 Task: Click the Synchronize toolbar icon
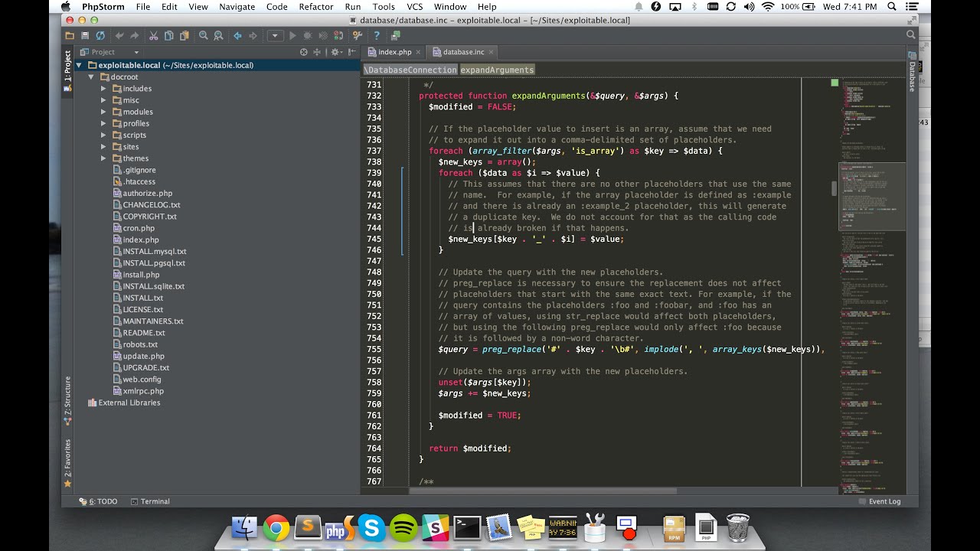coord(100,36)
